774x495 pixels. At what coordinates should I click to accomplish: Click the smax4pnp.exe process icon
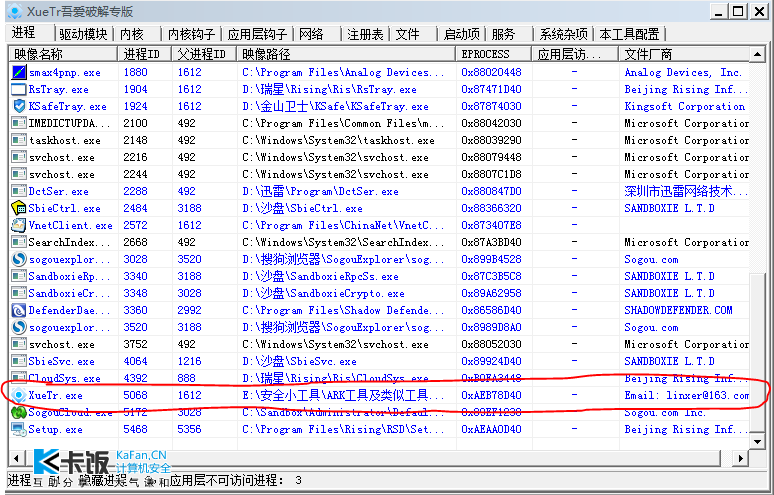point(19,73)
